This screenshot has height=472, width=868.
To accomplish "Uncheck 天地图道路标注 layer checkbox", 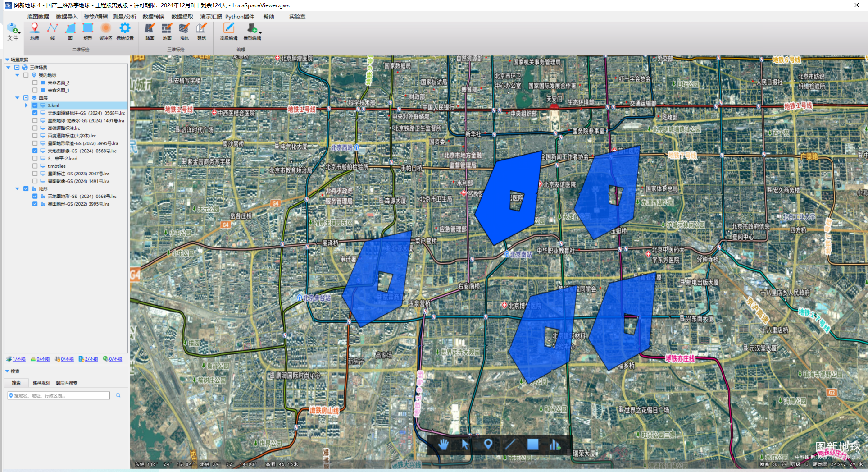I will pyautogui.click(x=35, y=113).
